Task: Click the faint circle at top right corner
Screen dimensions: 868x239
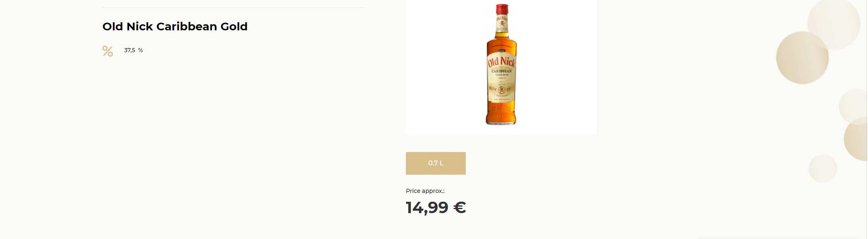Action: (834, 23)
